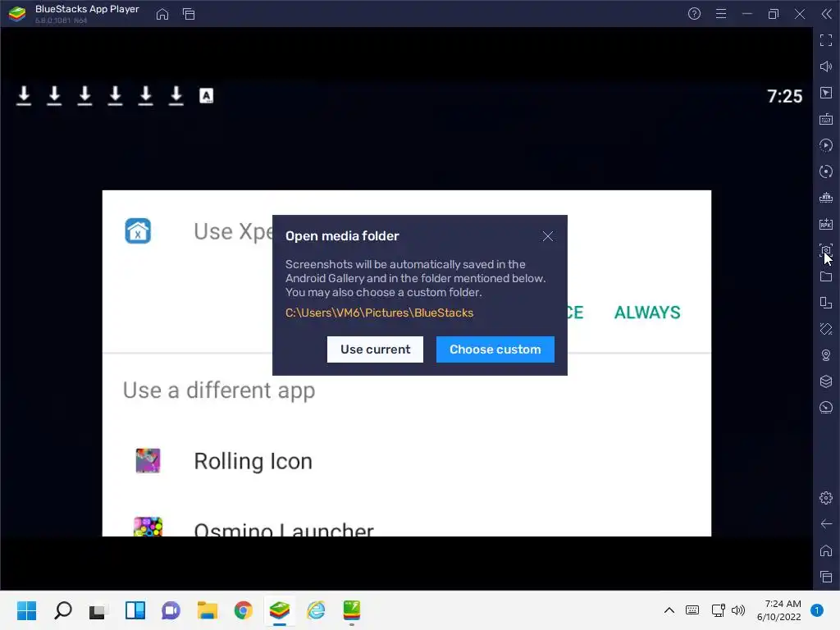The image size is (840, 630).
Task: Select Rolling Icon launcher entry
Action: tap(407, 461)
